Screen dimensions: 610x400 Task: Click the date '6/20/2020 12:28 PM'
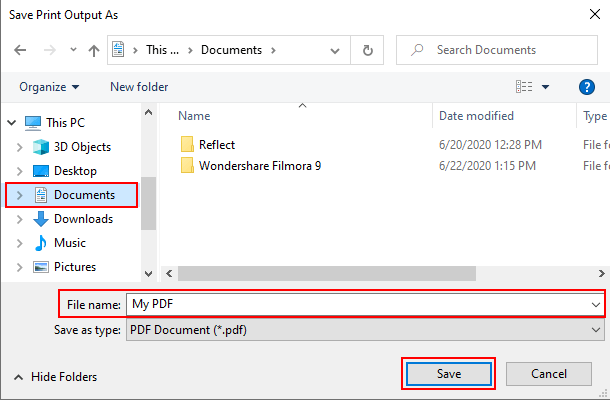(490, 145)
